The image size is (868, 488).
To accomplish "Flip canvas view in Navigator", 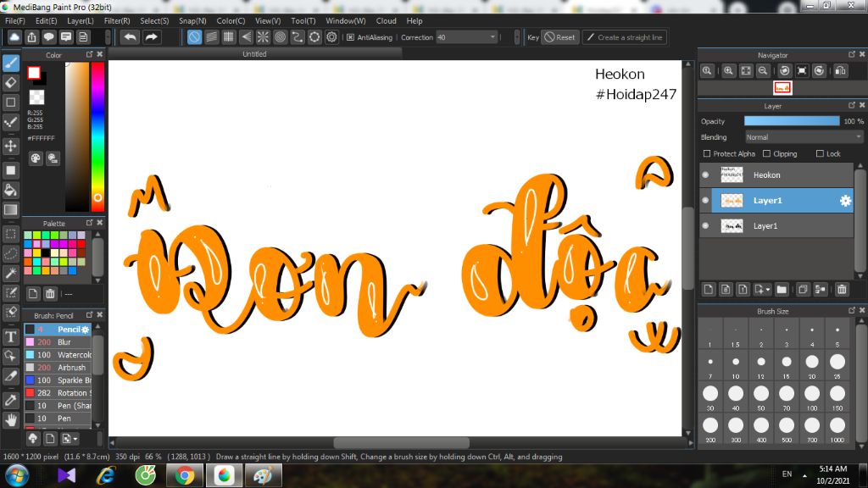I will [x=840, y=71].
